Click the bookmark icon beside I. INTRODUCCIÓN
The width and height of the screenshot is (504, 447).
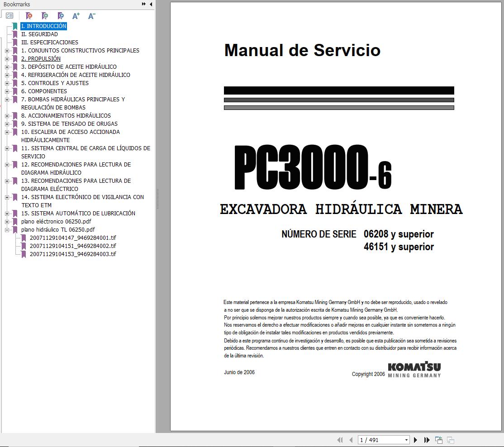click(15, 26)
